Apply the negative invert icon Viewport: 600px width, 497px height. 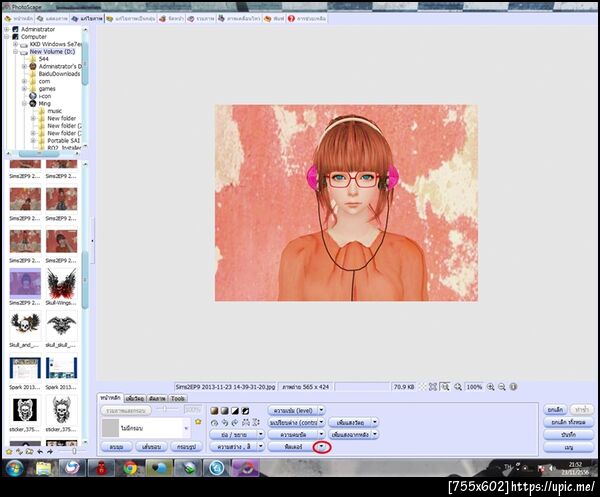tap(245, 411)
